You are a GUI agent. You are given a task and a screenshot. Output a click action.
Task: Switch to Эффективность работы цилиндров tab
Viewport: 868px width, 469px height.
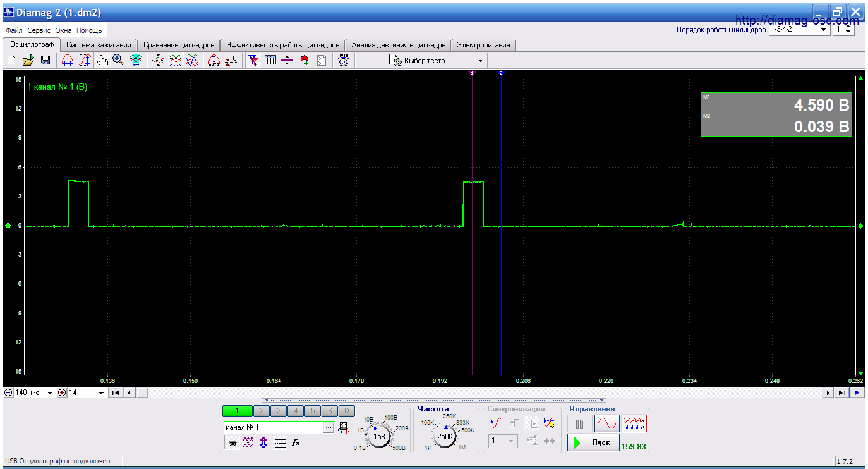(283, 45)
